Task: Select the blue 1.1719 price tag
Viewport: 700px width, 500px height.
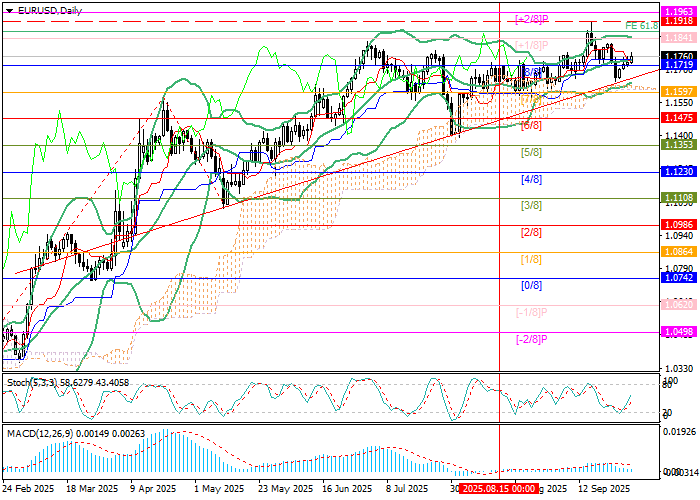Action: tap(679, 65)
